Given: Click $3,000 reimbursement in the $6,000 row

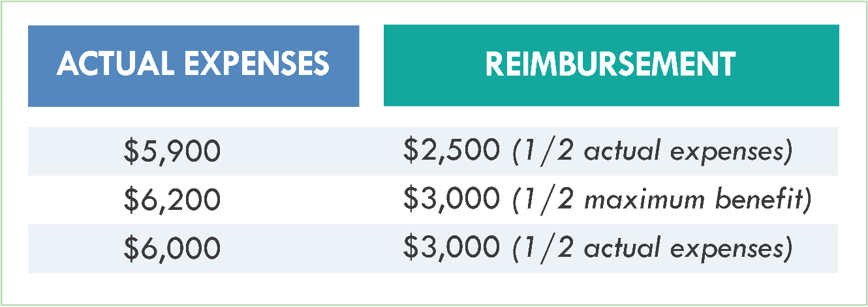Looking at the screenshot, I should [x=452, y=248].
